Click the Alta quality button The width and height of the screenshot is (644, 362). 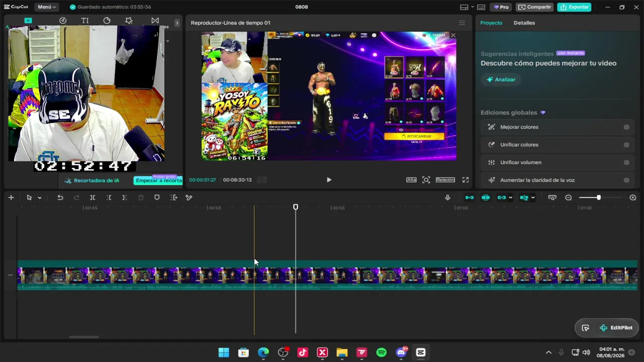click(412, 180)
